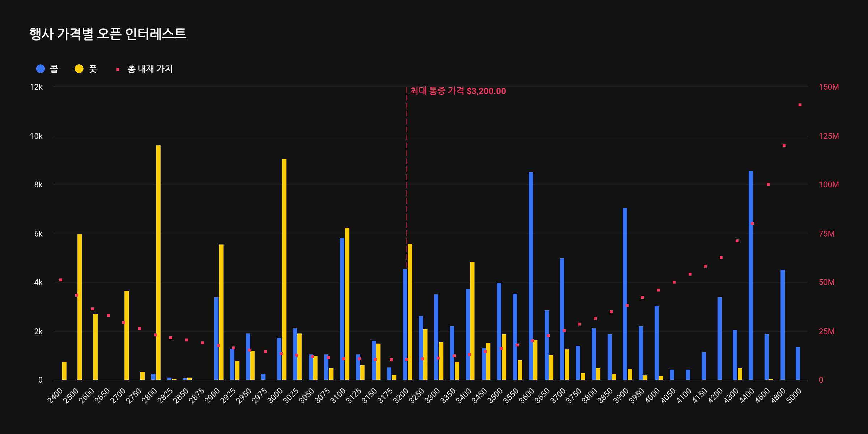
Task: Toggle the 풋 series yellow legend dot
Action: (x=79, y=69)
